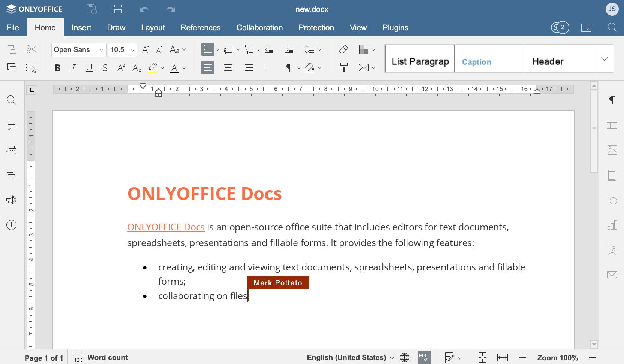Open Shape settings in right sidebar
This screenshot has height=364, width=624.
612,200
